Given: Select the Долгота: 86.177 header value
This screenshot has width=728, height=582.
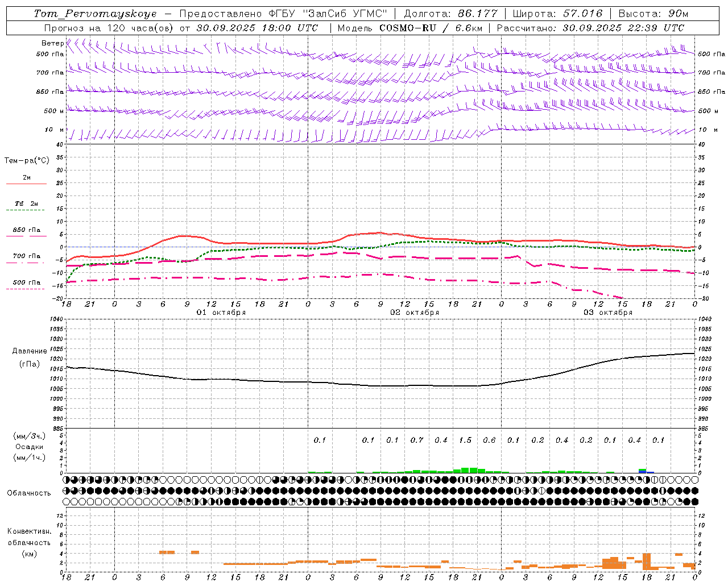Looking at the screenshot, I should pos(450,14).
